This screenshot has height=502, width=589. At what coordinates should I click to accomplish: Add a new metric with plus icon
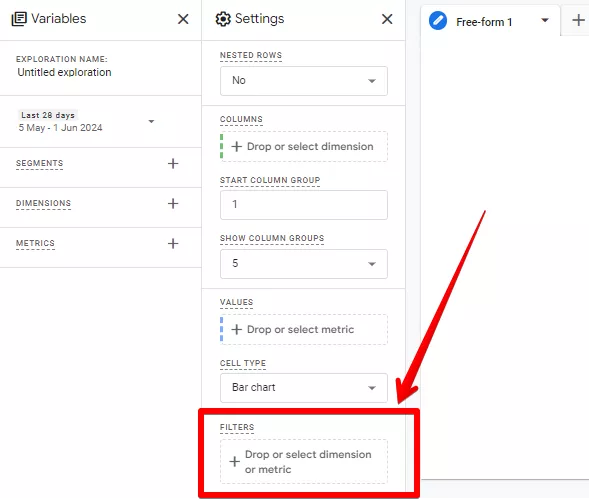coord(173,243)
